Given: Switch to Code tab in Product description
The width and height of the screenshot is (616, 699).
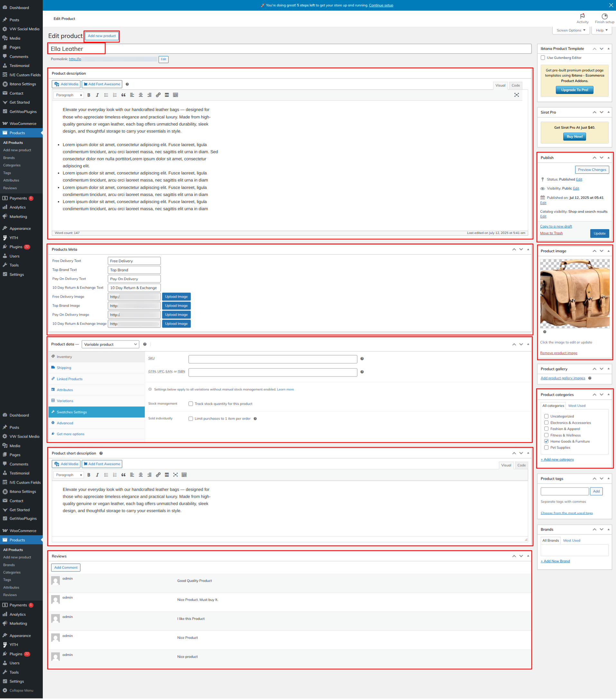Looking at the screenshot, I should click(x=516, y=86).
